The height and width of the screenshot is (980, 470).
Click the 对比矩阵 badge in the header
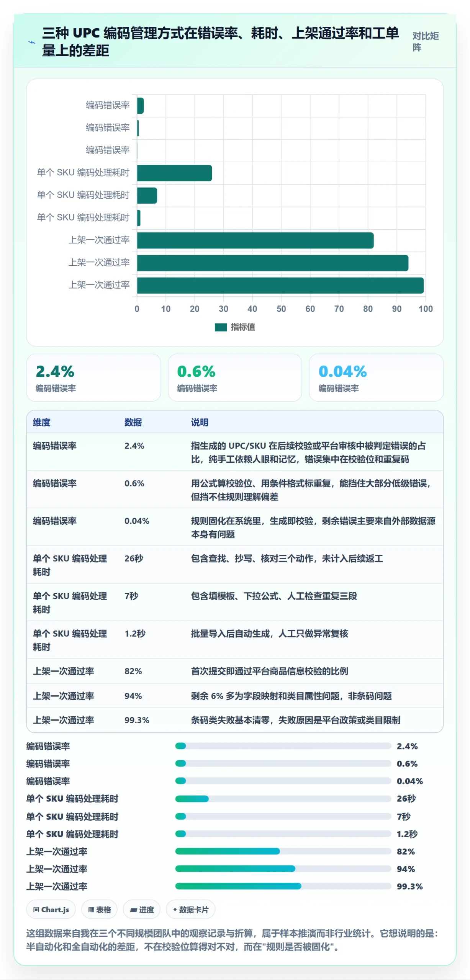coord(426,42)
